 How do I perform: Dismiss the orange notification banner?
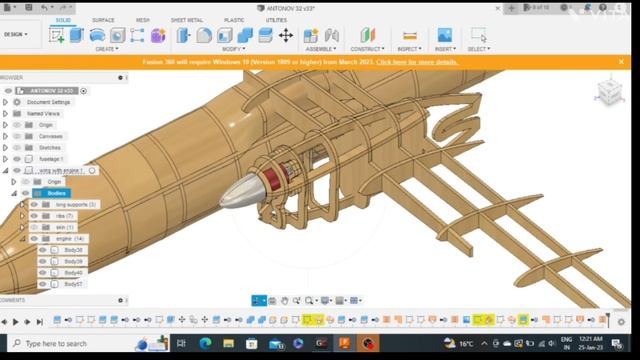tap(621, 62)
